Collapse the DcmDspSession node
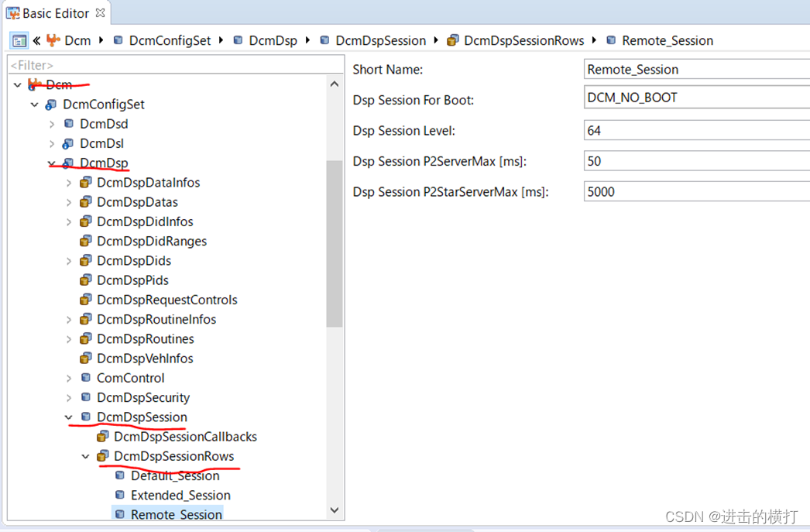Image resolution: width=810 pixels, height=532 pixels. coord(69,417)
